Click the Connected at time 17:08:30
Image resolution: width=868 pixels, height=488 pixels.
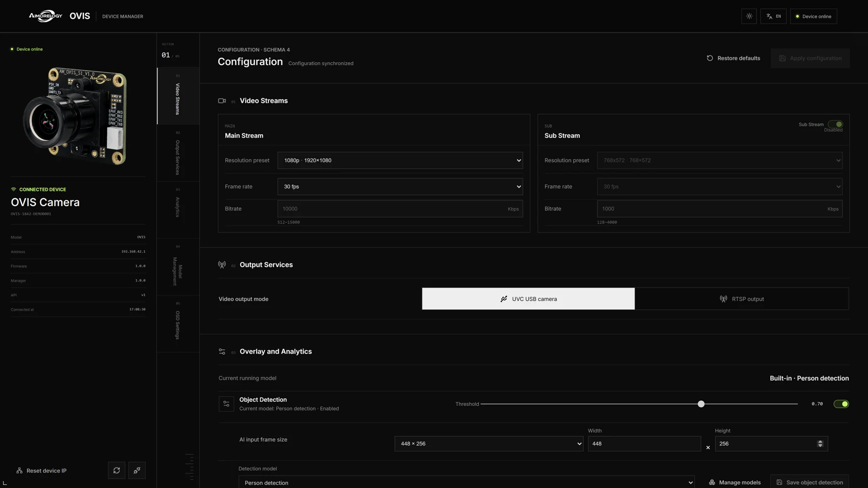(137, 309)
